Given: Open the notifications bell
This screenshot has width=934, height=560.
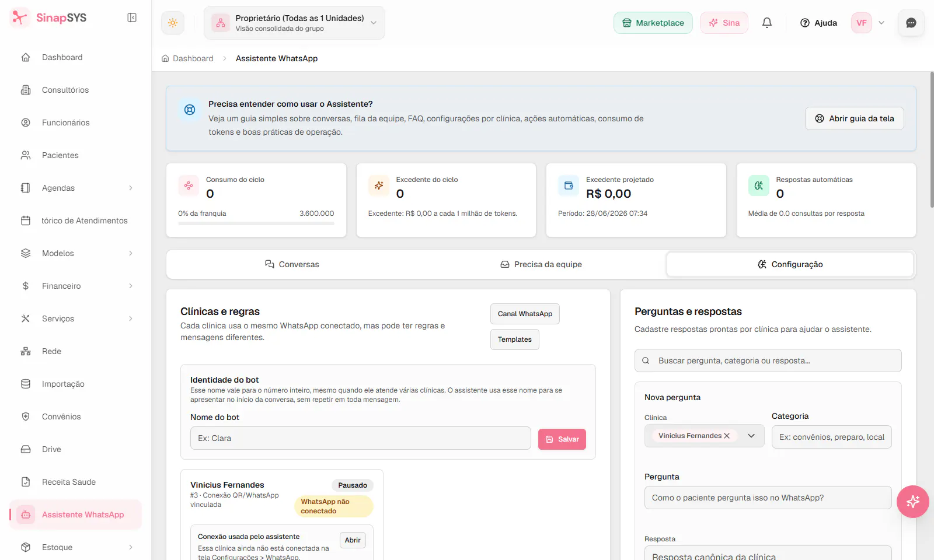Looking at the screenshot, I should pos(767,23).
